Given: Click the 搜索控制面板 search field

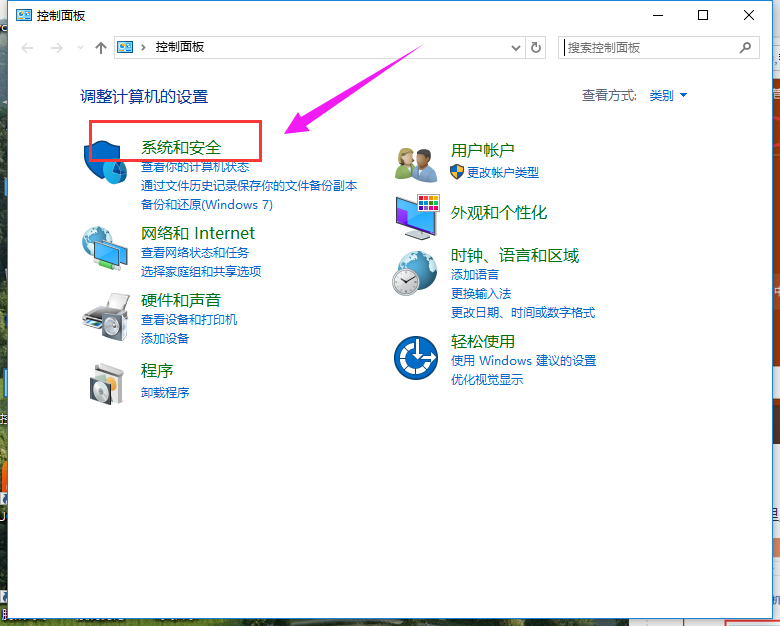Looking at the screenshot, I should 650,47.
